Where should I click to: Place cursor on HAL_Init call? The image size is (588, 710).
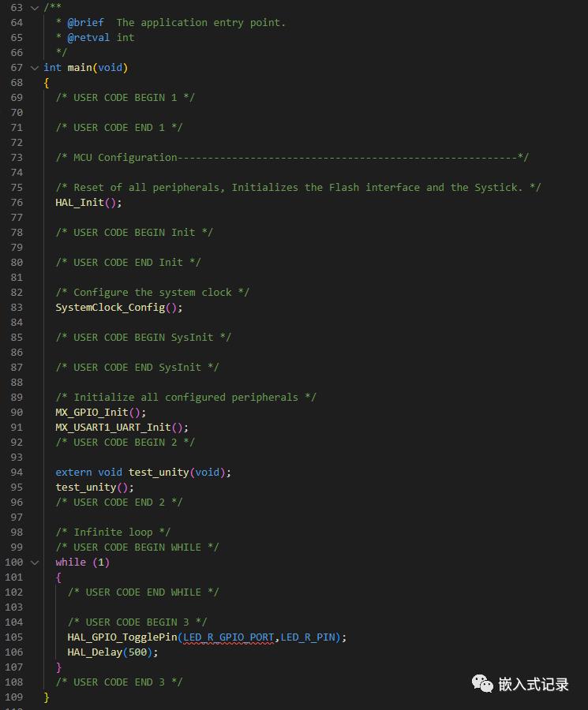click(x=88, y=203)
